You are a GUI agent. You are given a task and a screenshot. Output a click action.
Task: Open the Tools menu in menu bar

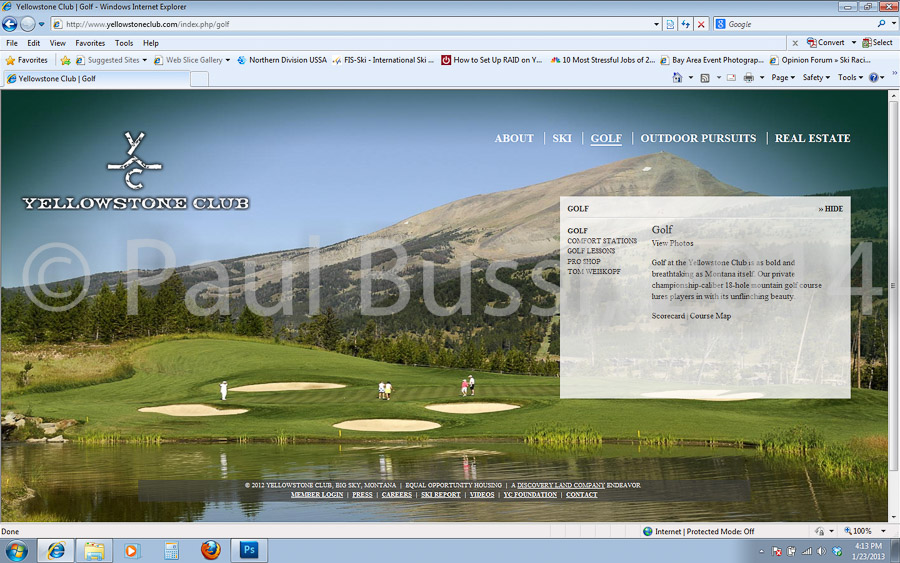pos(123,43)
